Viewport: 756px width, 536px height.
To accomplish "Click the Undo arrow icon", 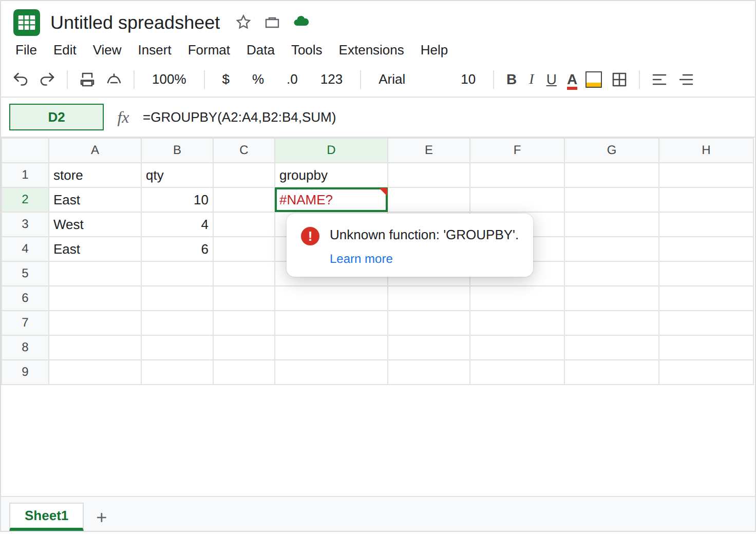I will [x=21, y=80].
